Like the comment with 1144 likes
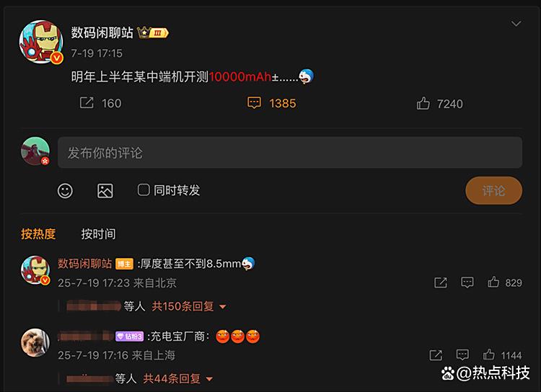The image size is (541, 392). [x=488, y=355]
